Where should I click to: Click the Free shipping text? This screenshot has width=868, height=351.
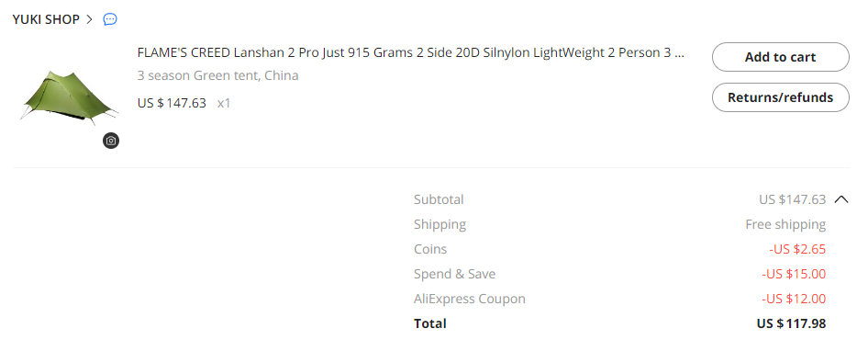(785, 224)
